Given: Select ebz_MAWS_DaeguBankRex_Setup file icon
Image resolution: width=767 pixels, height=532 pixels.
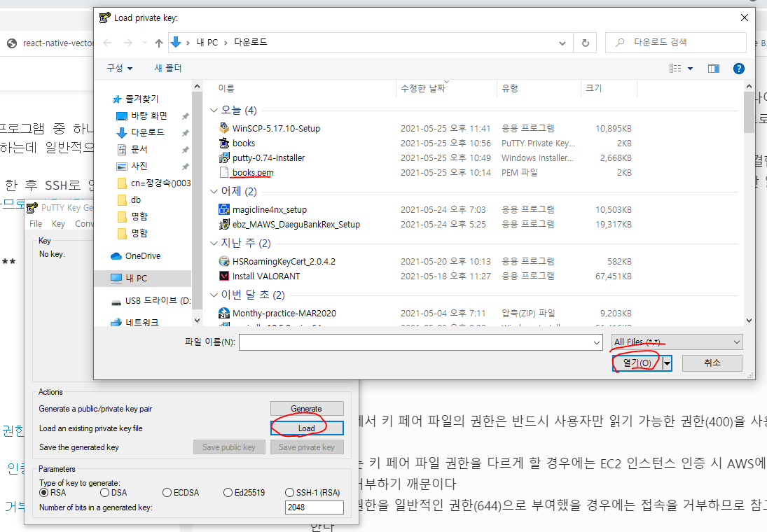Looking at the screenshot, I should [224, 224].
